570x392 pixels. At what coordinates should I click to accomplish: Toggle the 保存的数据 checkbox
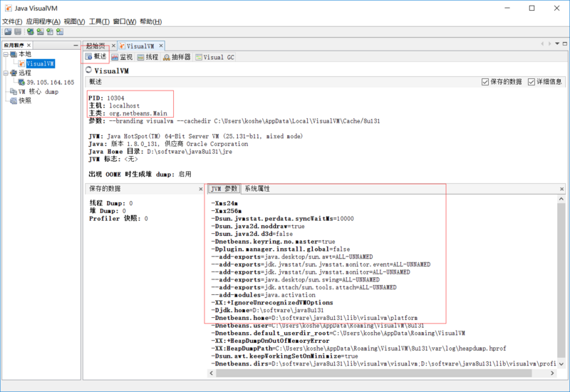pos(485,82)
